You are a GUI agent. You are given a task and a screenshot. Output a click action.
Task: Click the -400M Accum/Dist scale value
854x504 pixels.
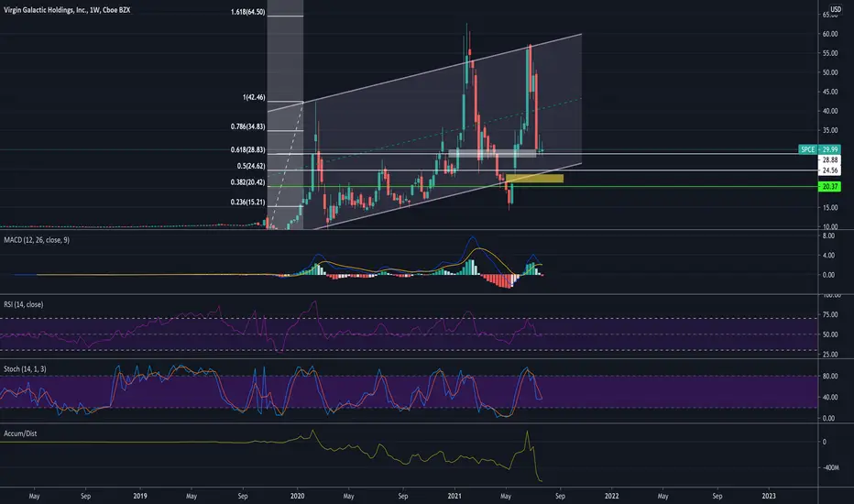pos(830,467)
